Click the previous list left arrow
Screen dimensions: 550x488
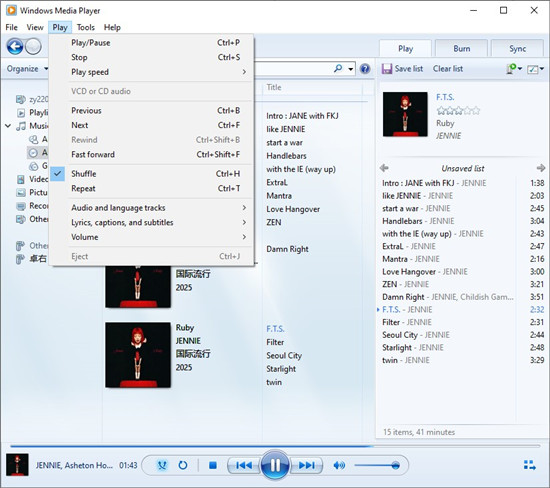click(x=384, y=168)
